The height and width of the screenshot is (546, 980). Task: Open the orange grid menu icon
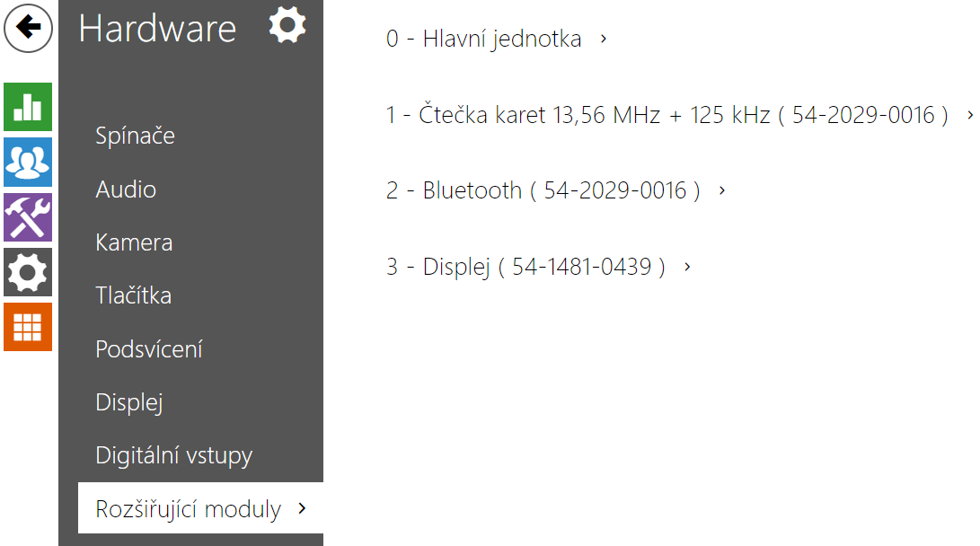[x=28, y=327]
